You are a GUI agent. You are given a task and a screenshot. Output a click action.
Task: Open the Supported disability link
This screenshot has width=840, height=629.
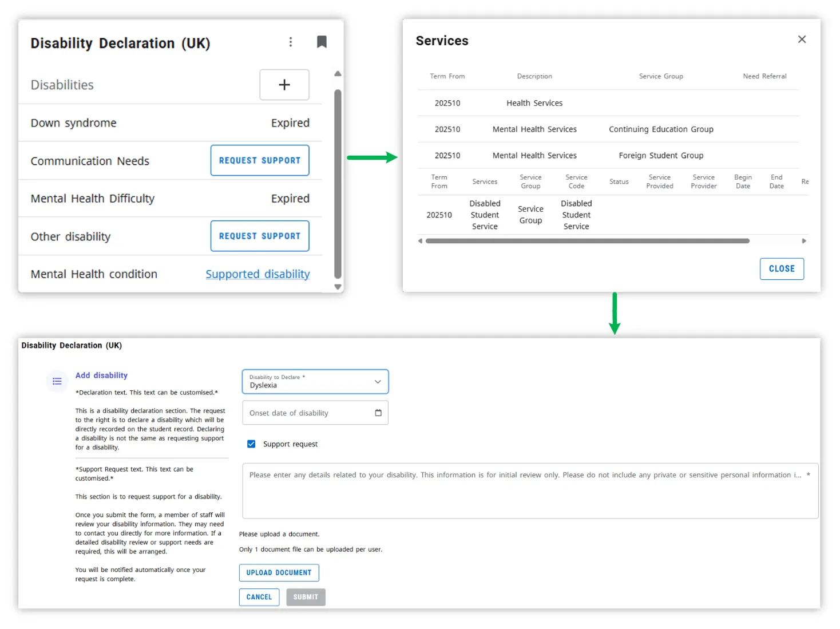point(257,274)
